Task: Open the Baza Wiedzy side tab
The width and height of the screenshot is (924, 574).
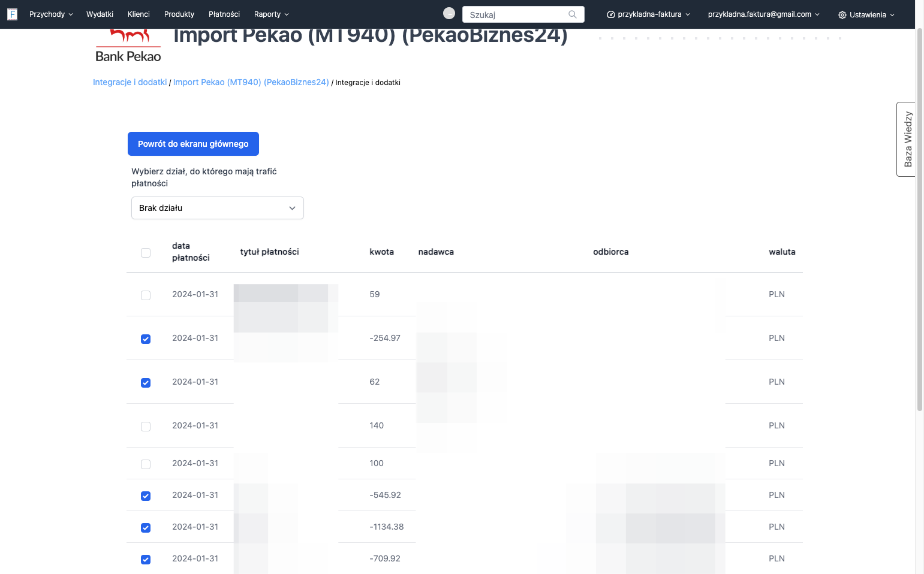Action: pyautogui.click(x=907, y=139)
